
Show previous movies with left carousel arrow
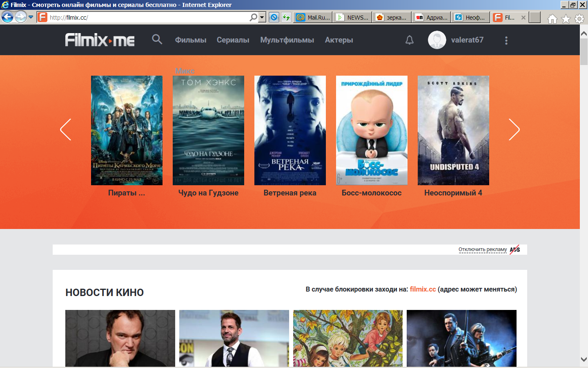66,130
